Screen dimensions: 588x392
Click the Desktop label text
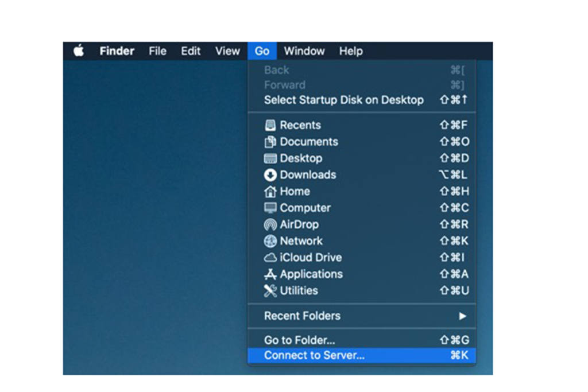click(301, 158)
